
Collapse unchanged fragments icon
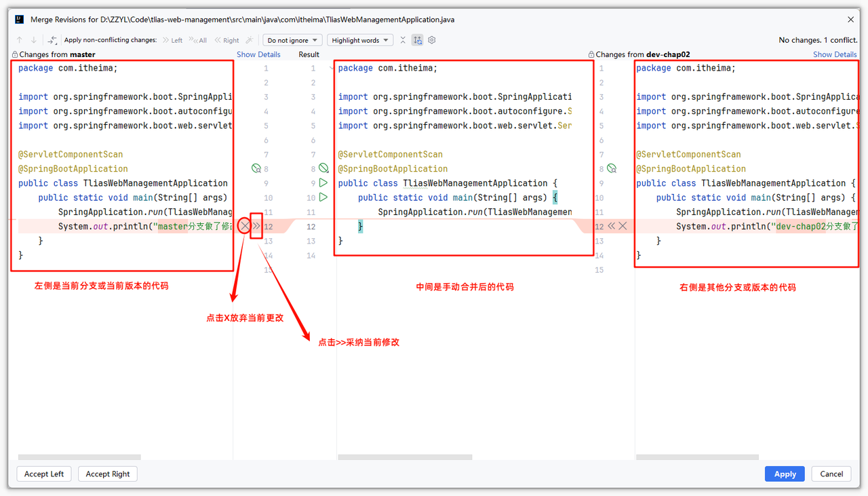(403, 41)
